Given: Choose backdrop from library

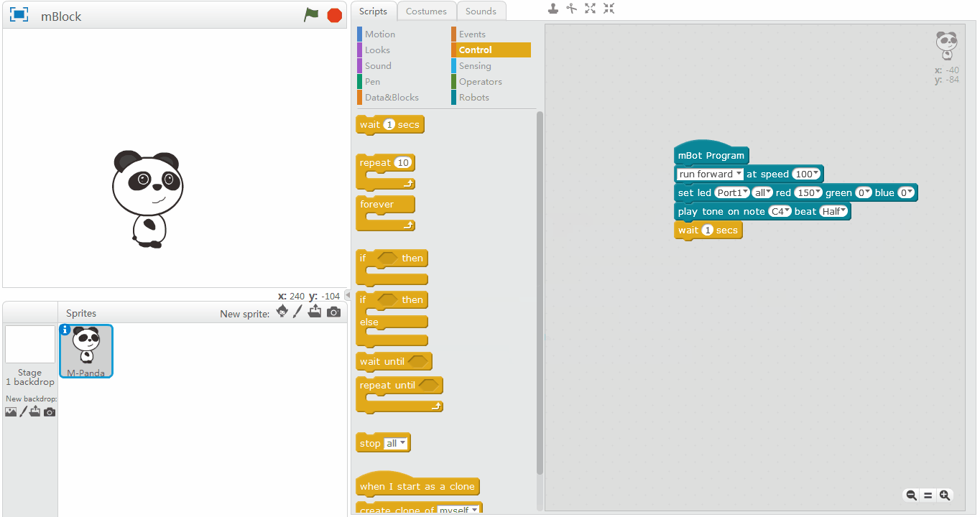Looking at the screenshot, I should 11,412.
